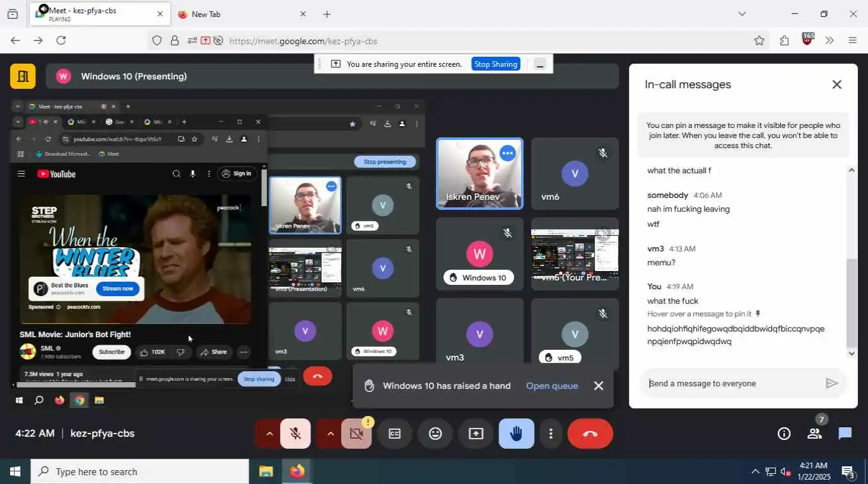Open the YouTube hamburger menu
Image resolution: width=868 pixels, height=484 pixels.
[x=21, y=174]
